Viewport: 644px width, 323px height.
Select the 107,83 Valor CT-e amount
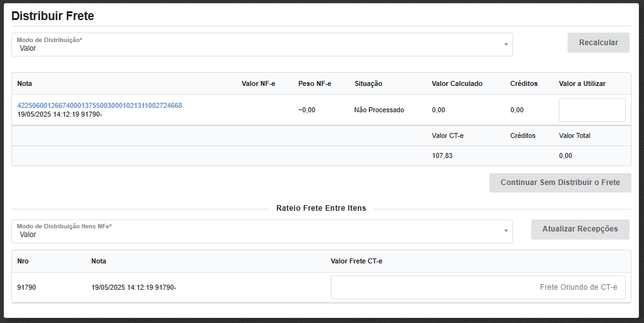click(442, 156)
